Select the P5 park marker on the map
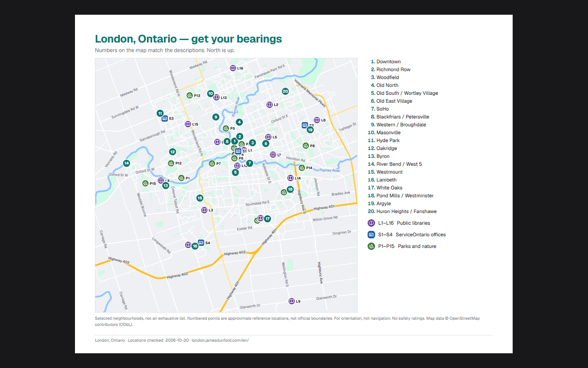The height and width of the screenshot is (368, 588). (x=226, y=128)
